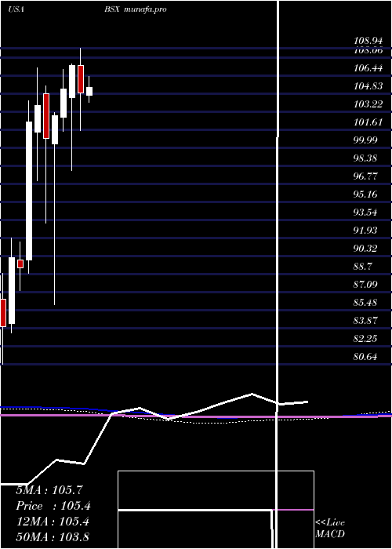Screen dimensions: 392x549
Task: Select the 106.44 price axis label
Action: point(368,68)
